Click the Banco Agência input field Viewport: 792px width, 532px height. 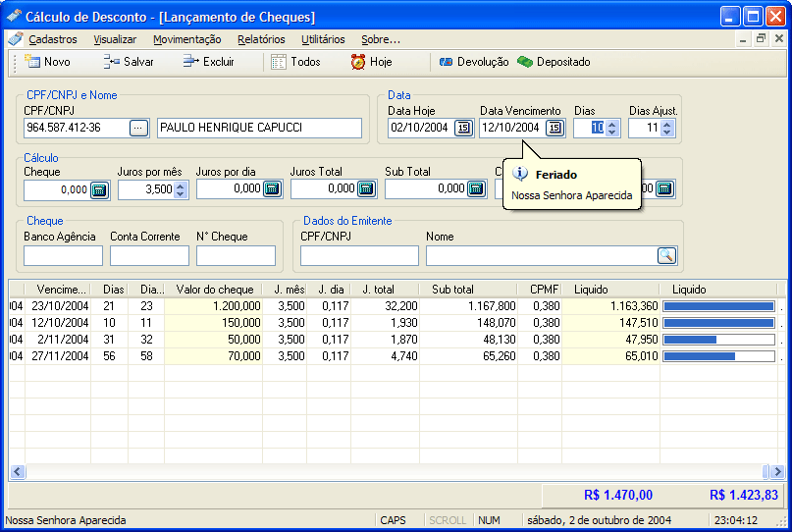63,256
